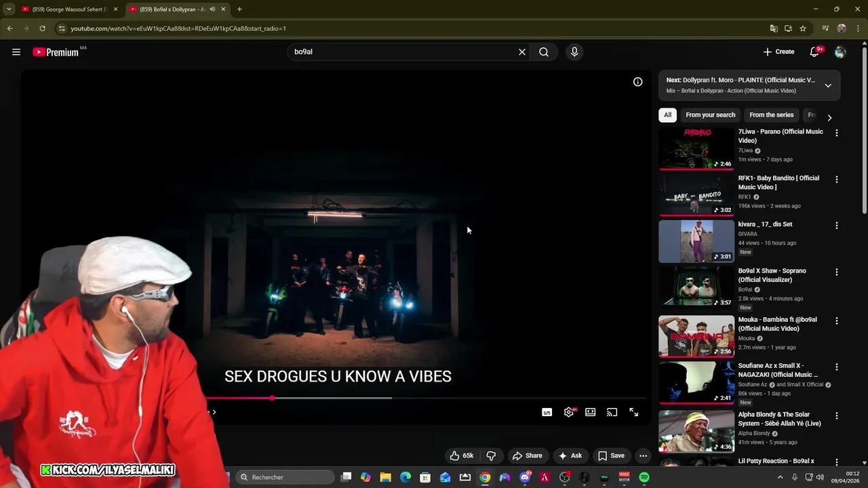Screen dimensions: 868x488
Task: Select From the series chip
Action: 771,115
